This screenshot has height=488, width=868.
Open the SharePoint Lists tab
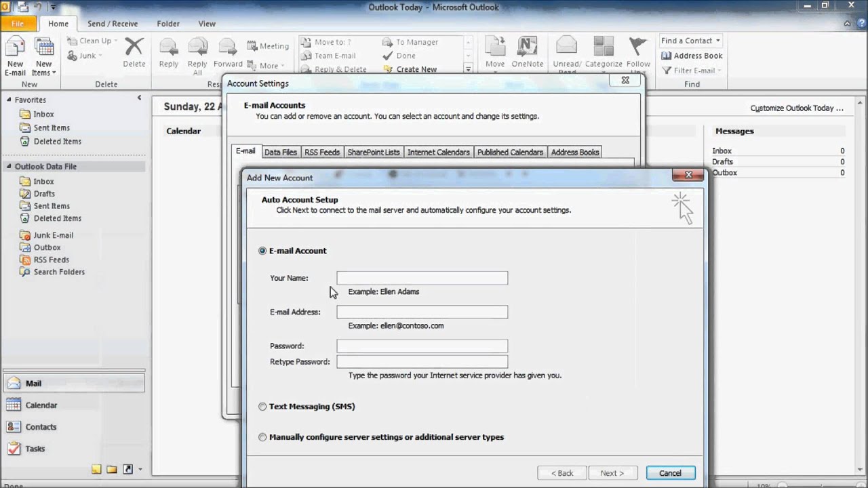click(374, 152)
